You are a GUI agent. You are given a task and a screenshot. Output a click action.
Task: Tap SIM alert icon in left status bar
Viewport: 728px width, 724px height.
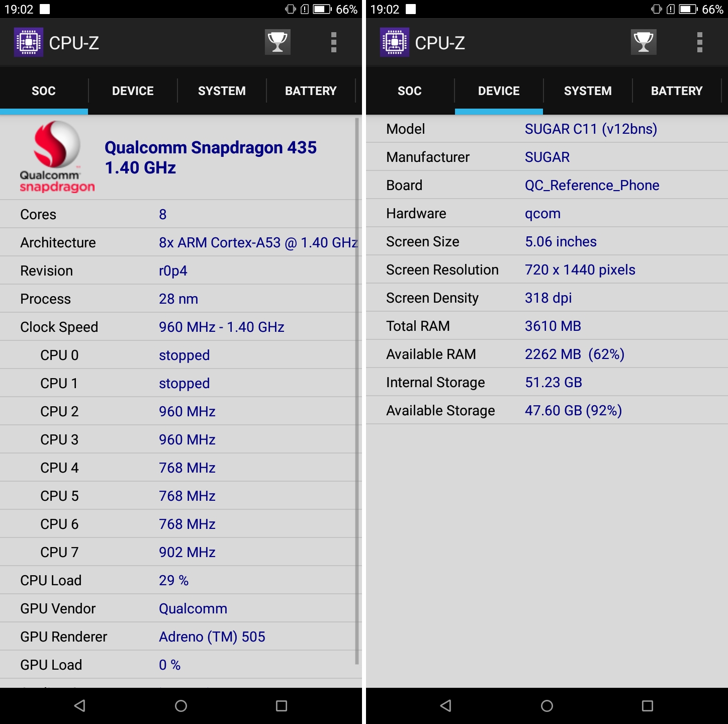pyautogui.click(x=305, y=9)
